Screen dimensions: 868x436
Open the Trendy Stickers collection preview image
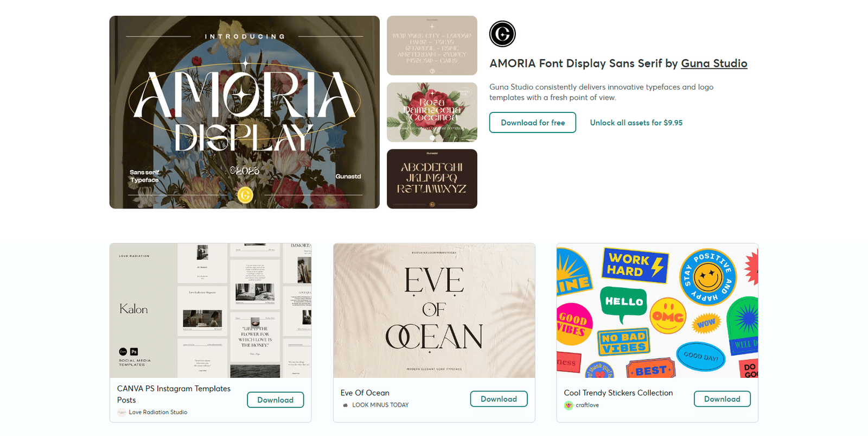click(658, 311)
